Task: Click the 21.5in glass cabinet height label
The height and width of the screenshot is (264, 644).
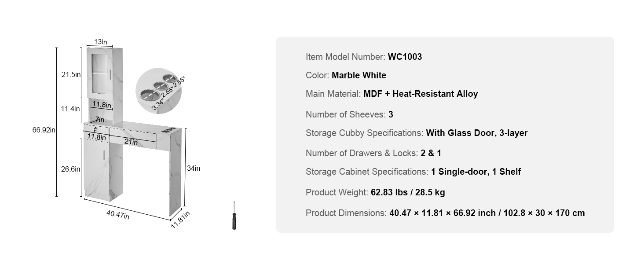Action: pyautogui.click(x=71, y=74)
